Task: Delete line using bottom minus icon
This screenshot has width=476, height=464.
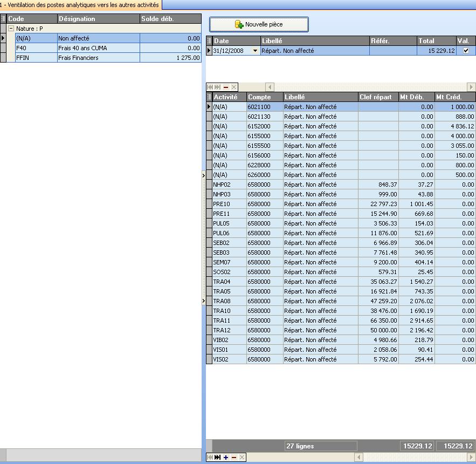Action: [x=234, y=458]
